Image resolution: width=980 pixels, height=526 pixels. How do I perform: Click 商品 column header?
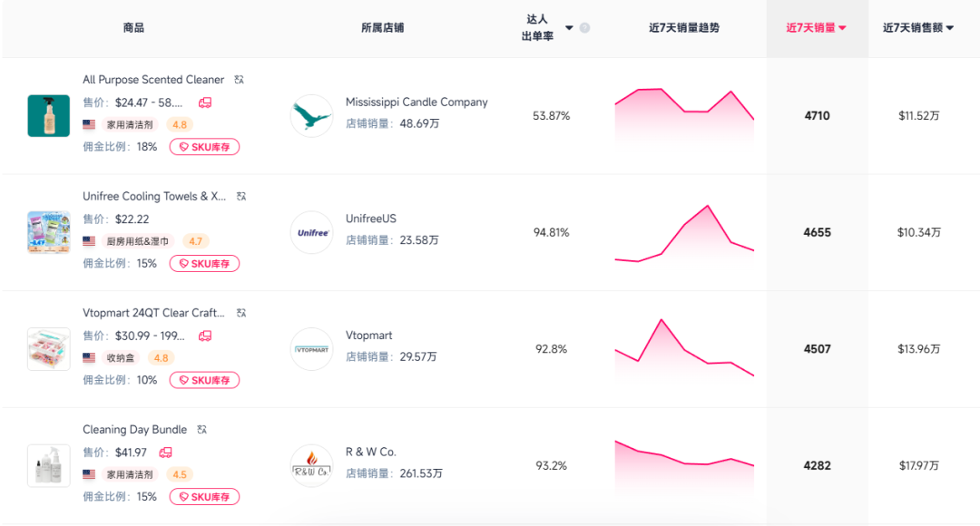coord(133,27)
